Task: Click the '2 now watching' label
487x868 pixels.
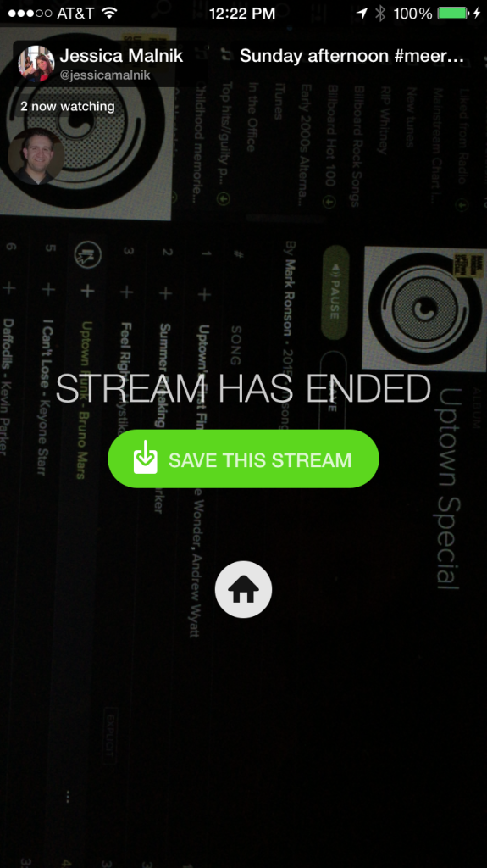Action: point(68,106)
